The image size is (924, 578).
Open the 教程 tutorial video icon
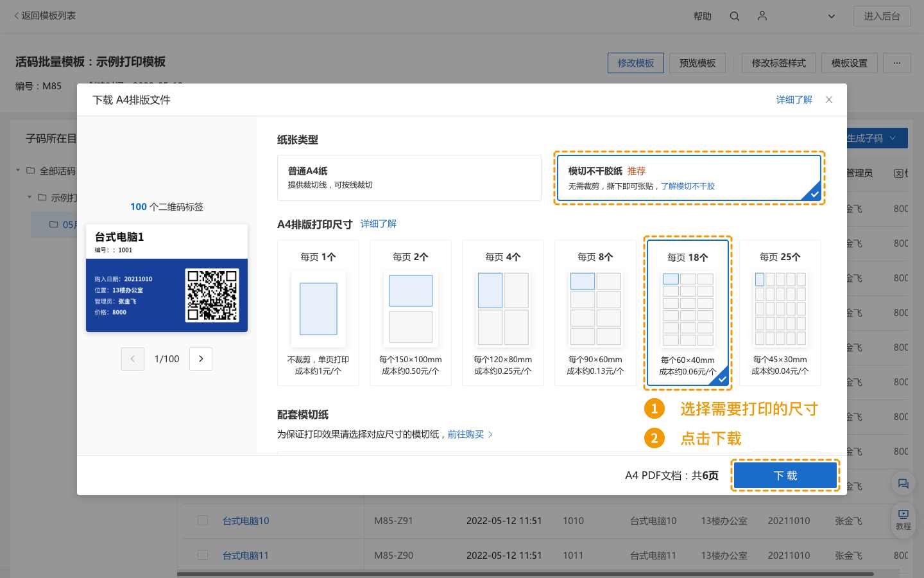click(x=903, y=519)
